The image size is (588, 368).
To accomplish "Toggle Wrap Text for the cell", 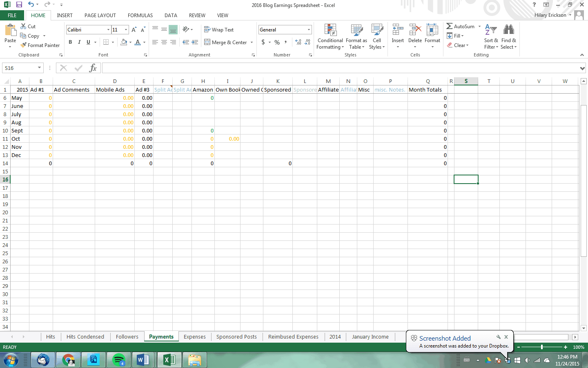I will [x=219, y=30].
